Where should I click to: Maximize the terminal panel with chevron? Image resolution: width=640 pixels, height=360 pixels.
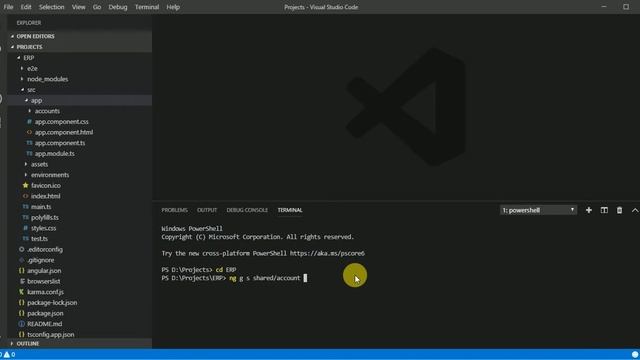[635, 210]
